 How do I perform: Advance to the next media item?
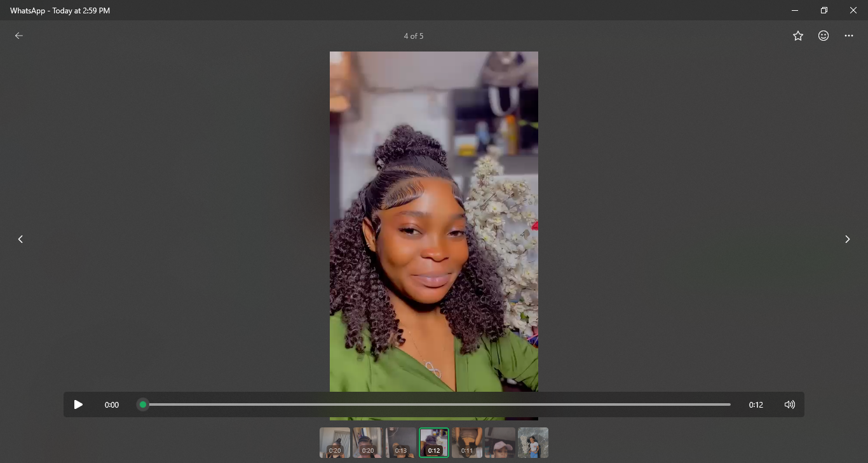click(x=847, y=239)
